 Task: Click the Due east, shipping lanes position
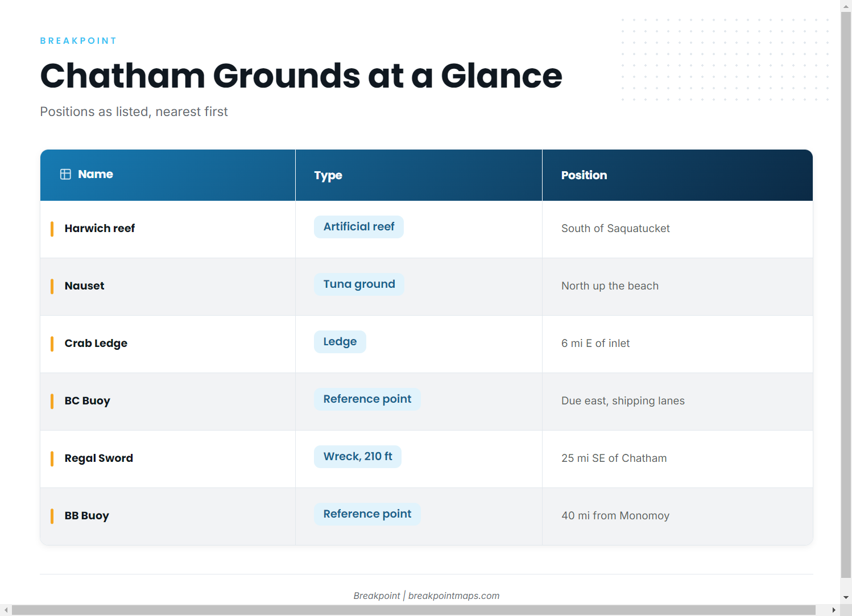[x=623, y=401]
